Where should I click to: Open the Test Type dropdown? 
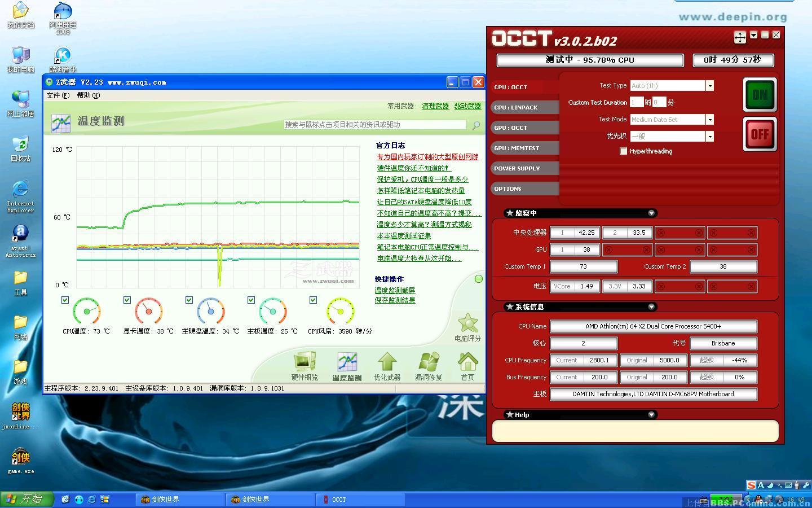pyautogui.click(x=710, y=86)
